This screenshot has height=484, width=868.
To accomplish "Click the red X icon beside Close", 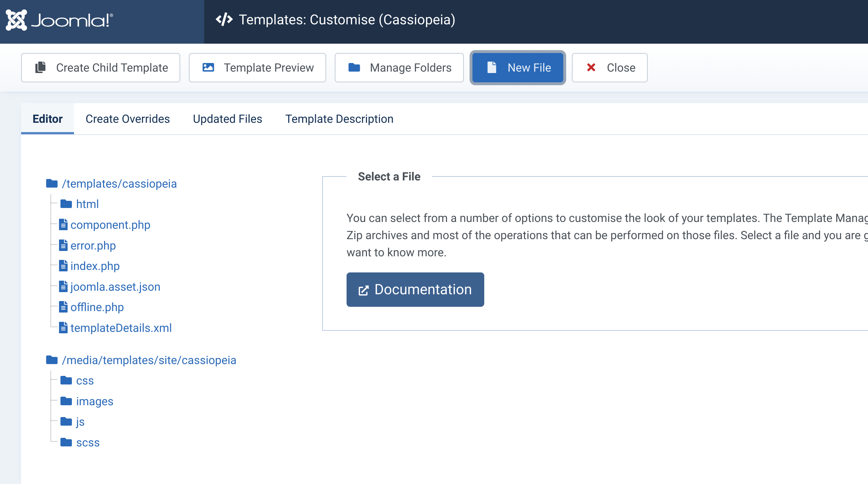I will 591,67.
